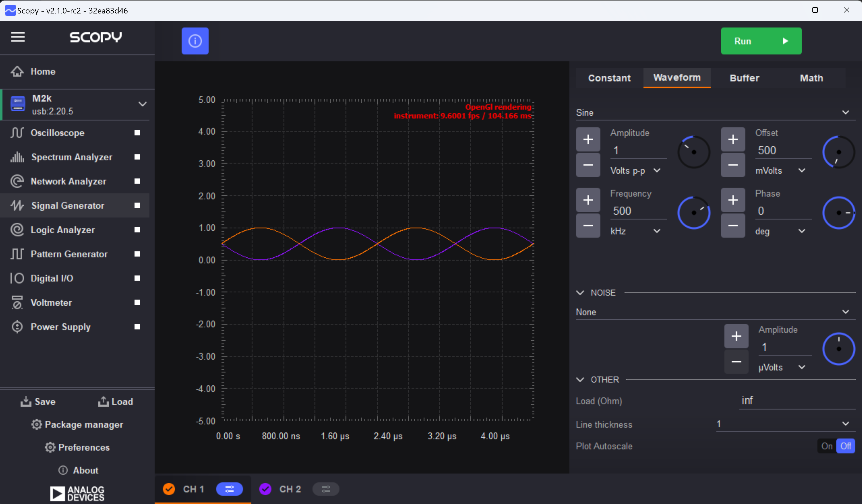The width and height of the screenshot is (862, 504).
Task: Increase Phase with plus button
Action: [733, 200]
